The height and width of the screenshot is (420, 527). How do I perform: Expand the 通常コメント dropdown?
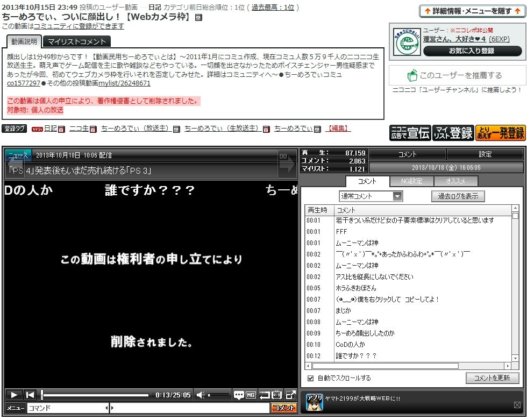tap(371, 196)
